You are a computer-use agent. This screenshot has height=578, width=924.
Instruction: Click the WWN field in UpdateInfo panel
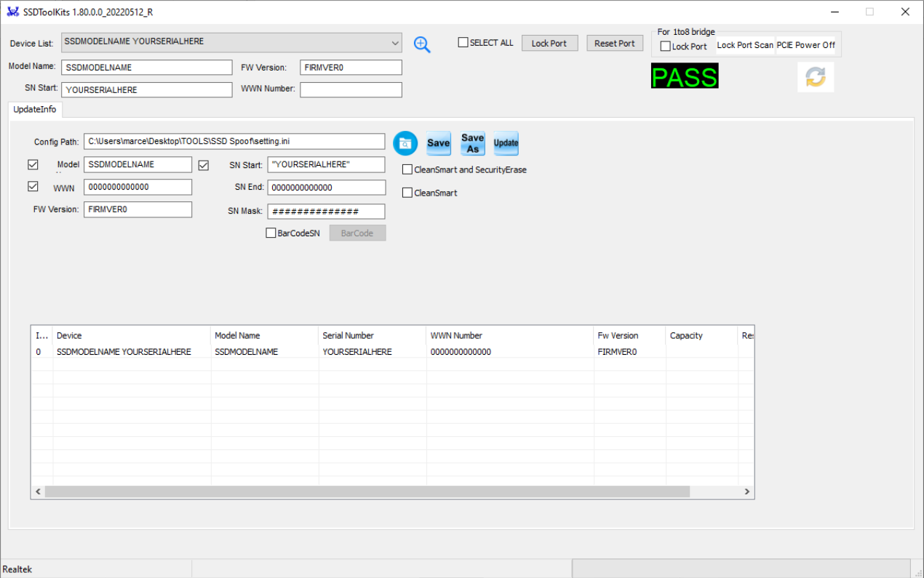pos(138,187)
